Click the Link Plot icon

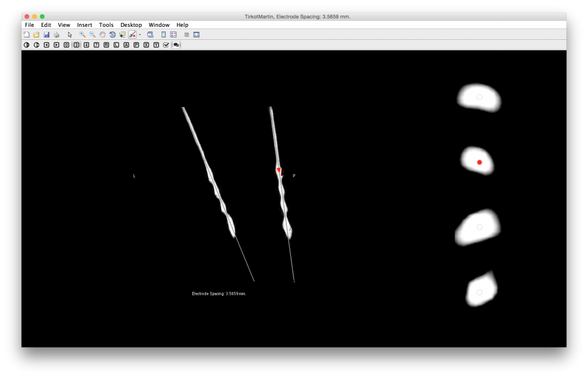(150, 34)
